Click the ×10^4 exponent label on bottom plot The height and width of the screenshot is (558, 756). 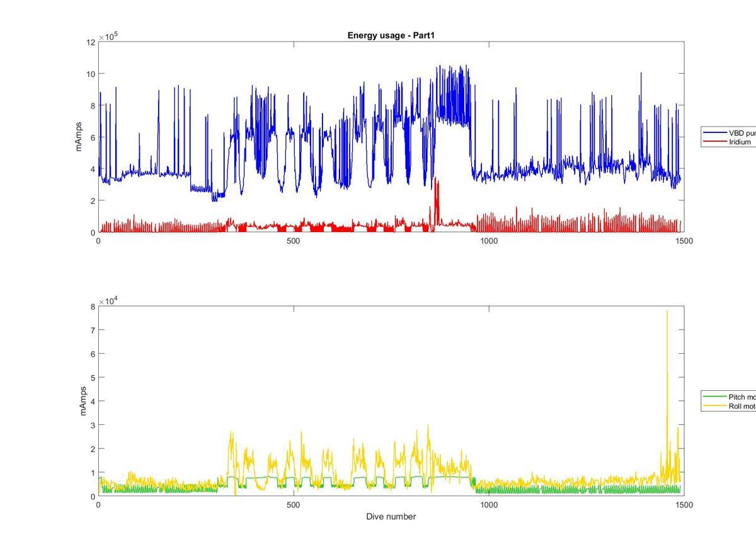(108, 300)
